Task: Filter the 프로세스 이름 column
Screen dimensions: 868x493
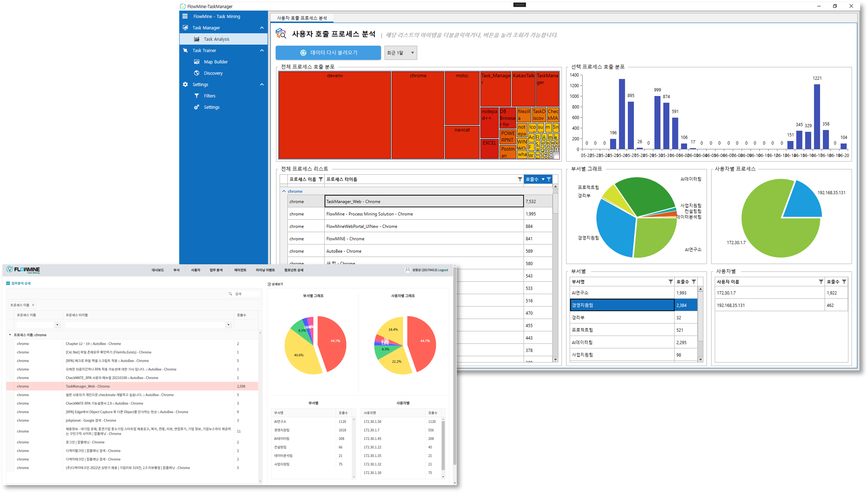Action: (x=320, y=179)
